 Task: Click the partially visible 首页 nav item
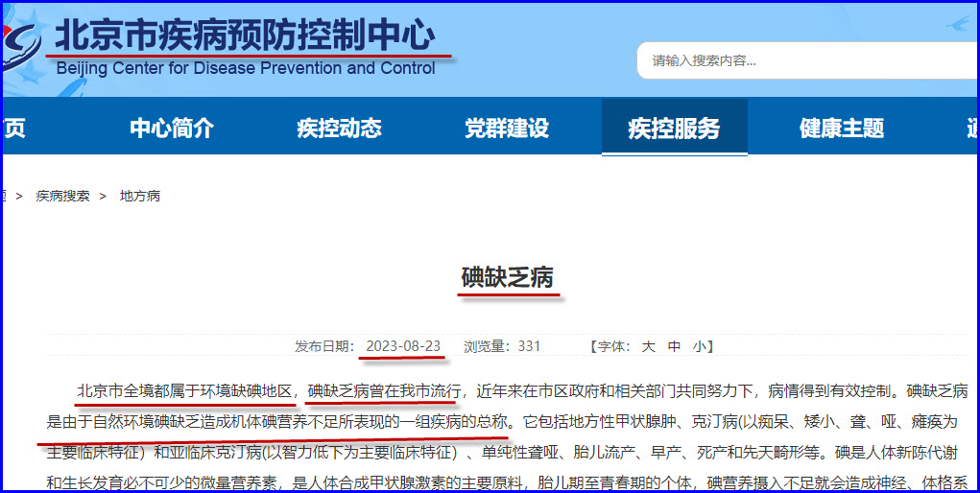point(13,129)
